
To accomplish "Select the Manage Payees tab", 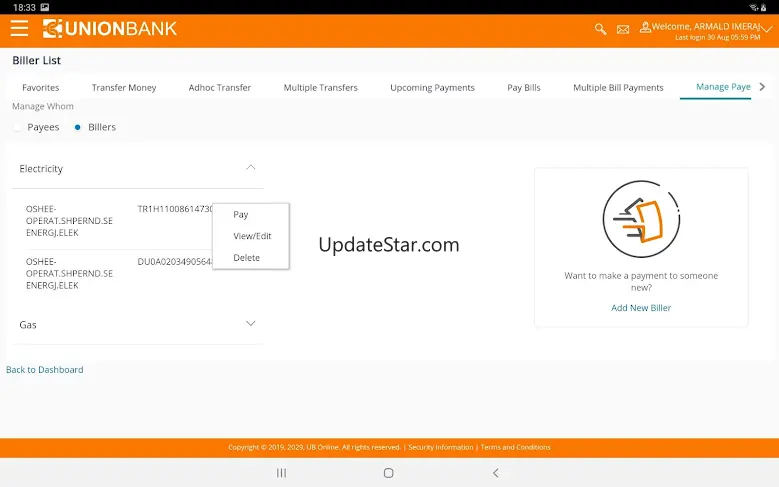I will click(x=723, y=87).
